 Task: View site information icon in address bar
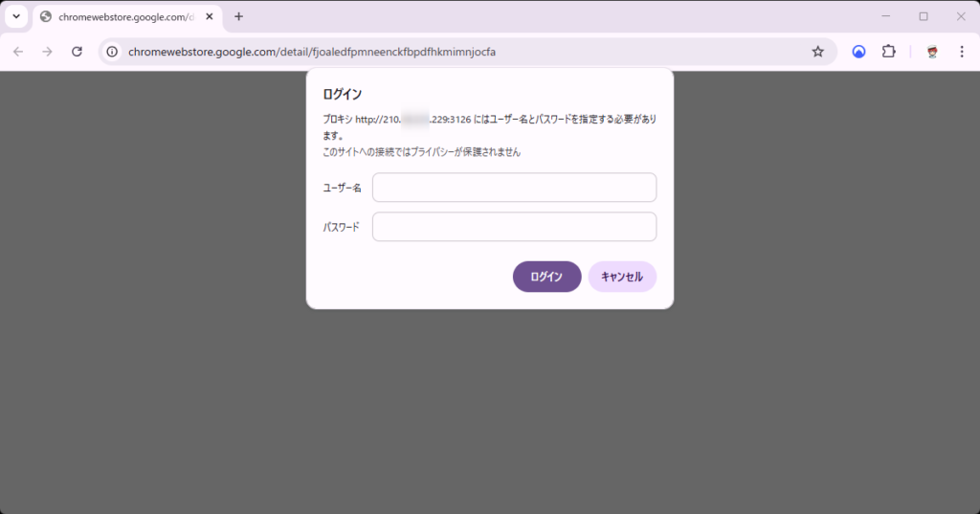(113, 52)
